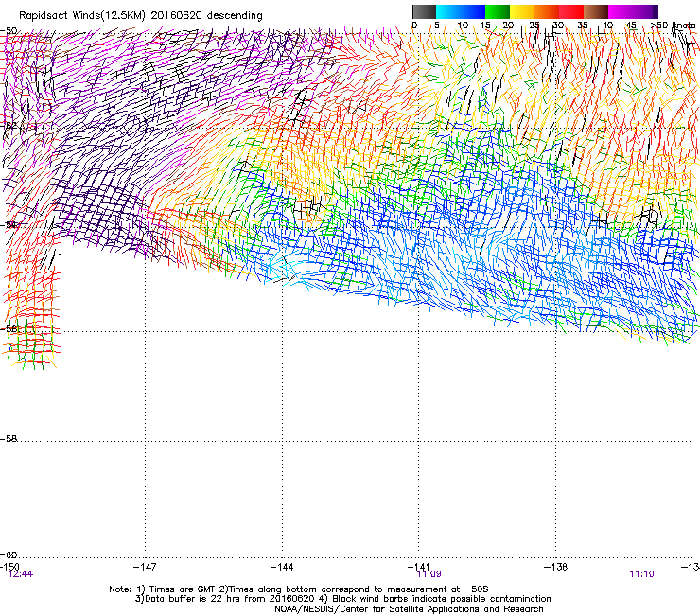Click the '11:10' pass time label
700x615 pixels.
click(x=641, y=574)
